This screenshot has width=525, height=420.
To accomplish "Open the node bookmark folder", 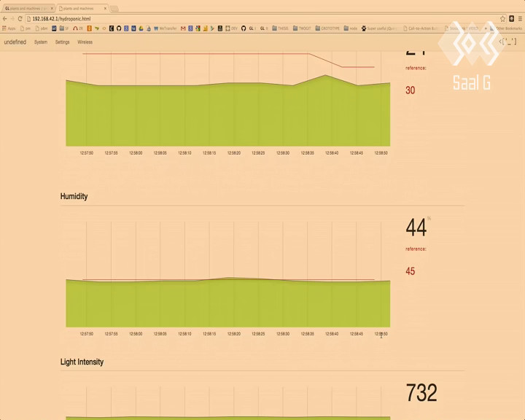I will (351, 28).
